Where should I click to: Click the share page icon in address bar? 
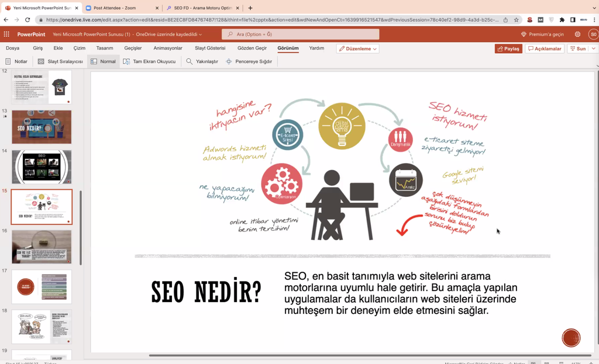coord(505,20)
